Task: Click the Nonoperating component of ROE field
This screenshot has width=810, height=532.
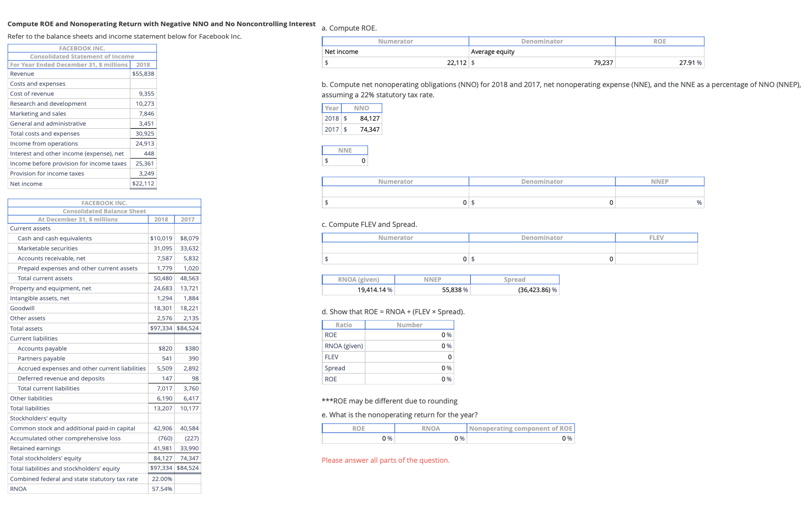Action: point(521,438)
